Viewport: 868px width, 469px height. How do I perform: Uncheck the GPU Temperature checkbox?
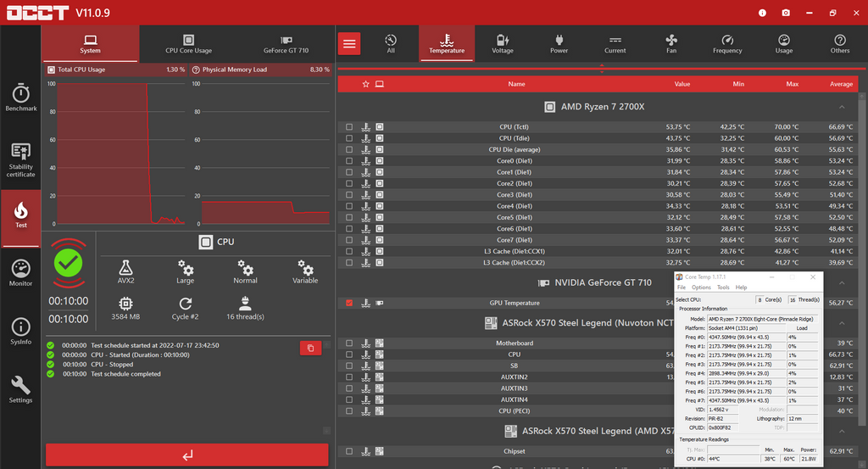coord(349,303)
